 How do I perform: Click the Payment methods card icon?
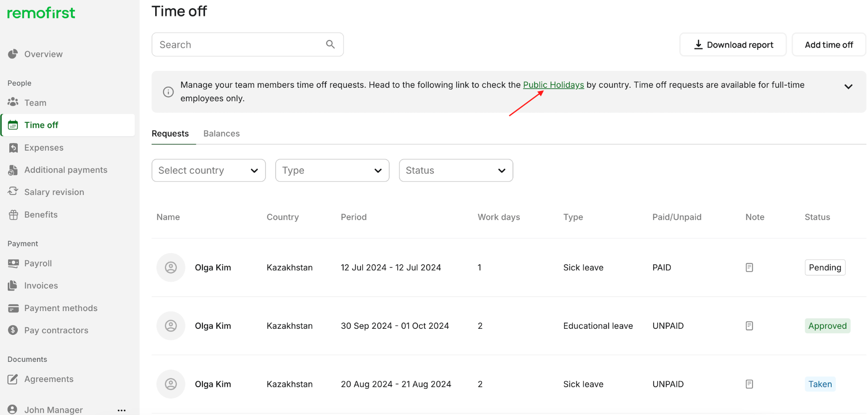tap(13, 308)
